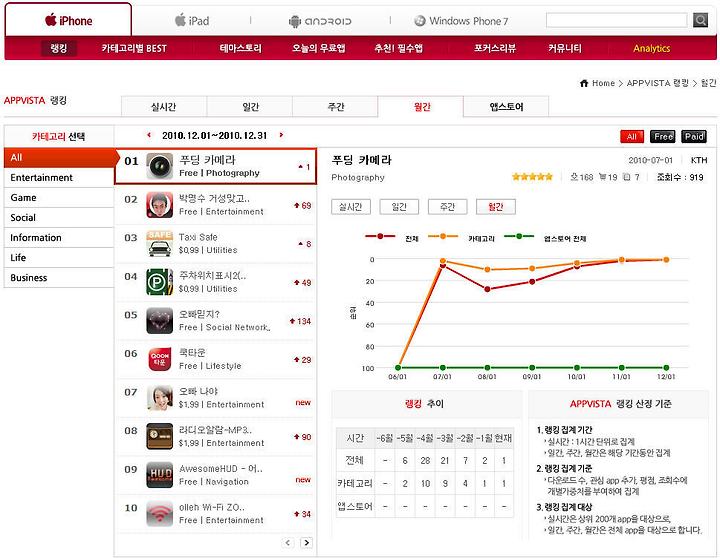
Task: Filter by All price button
Action: click(x=632, y=136)
